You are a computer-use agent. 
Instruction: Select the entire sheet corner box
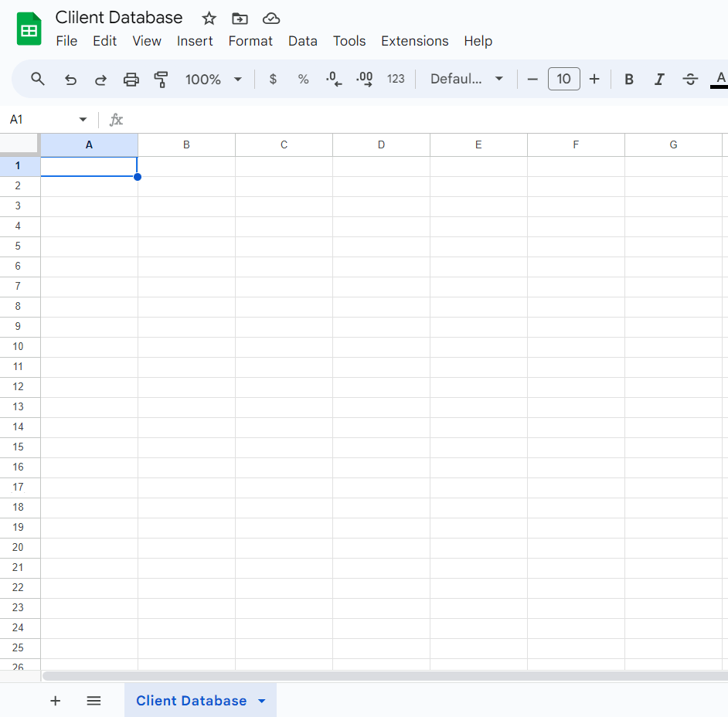(19, 143)
